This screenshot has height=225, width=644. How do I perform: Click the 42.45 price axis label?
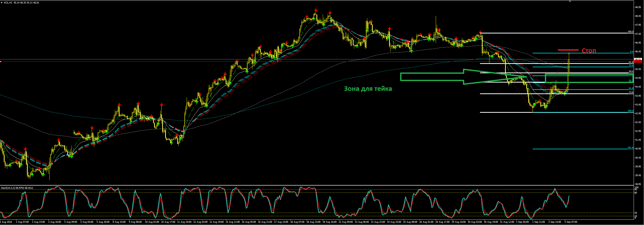pyautogui.click(x=638, y=122)
